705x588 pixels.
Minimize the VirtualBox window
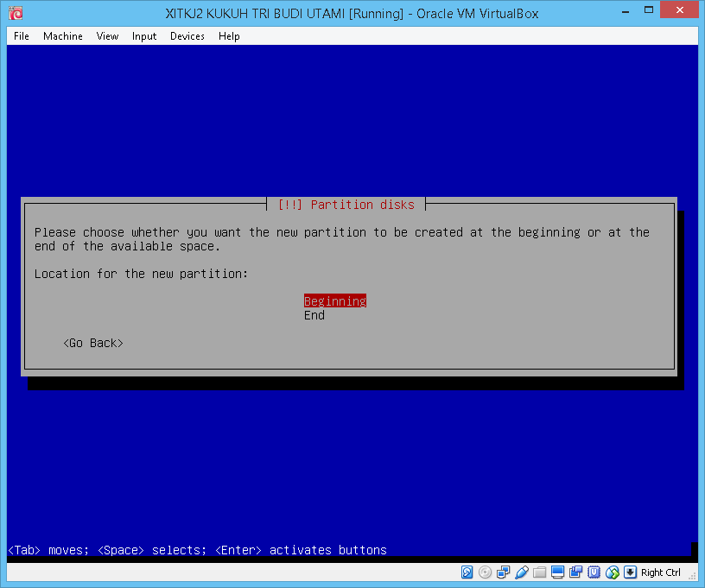pyautogui.click(x=626, y=10)
